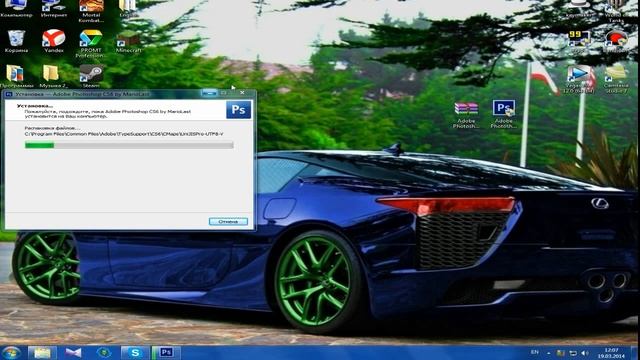Click the installer title bar icon
Viewport: 640px width, 360px height.
[x=8, y=94]
